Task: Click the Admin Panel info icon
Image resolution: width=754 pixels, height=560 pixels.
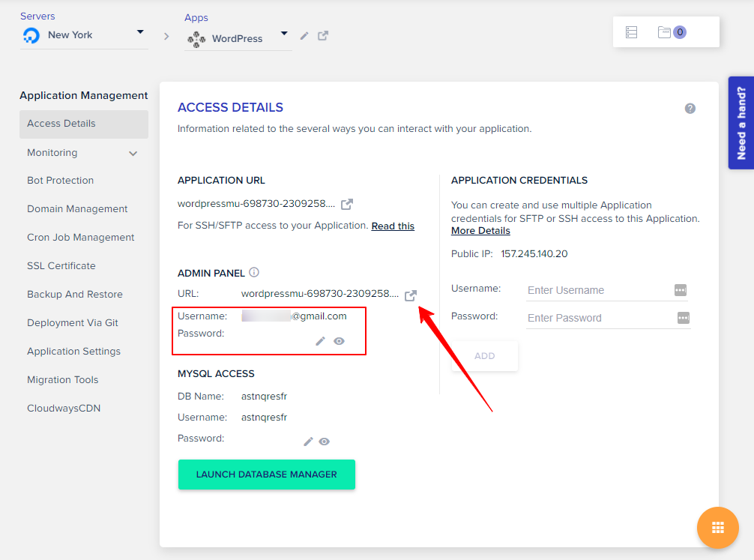Action: [x=254, y=272]
